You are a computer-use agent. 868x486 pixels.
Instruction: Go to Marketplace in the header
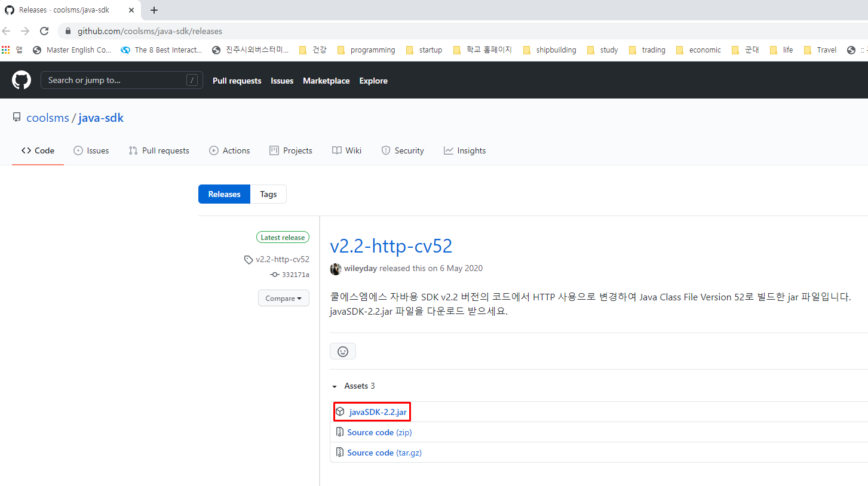(x=326, y=81)
